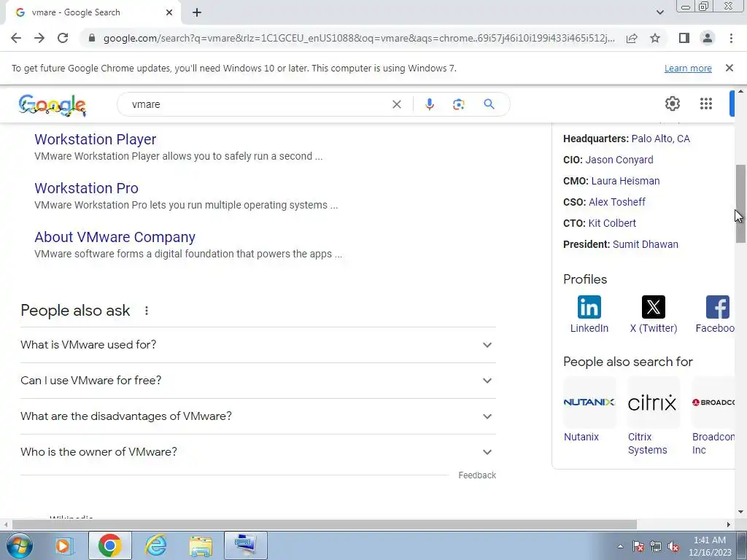Open Chrome profile avatar menu
Viewport: 747px width, 560px height.
(x=708, y=38)
